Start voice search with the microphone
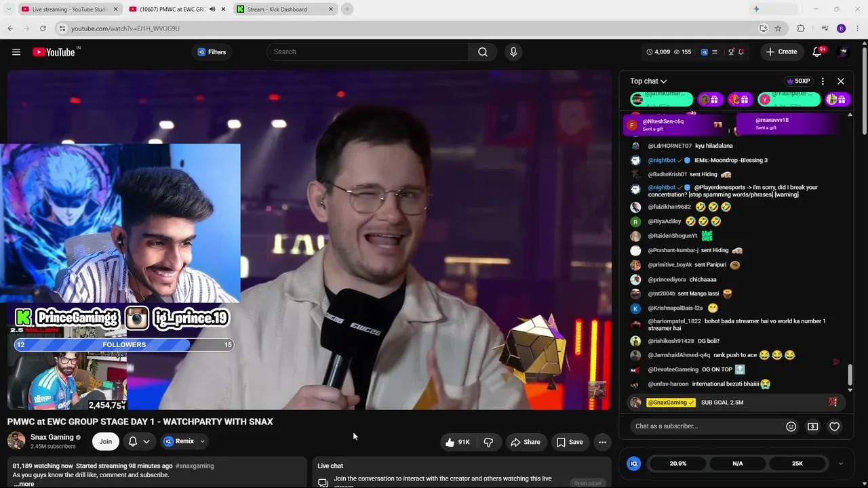 click(513, 52)
